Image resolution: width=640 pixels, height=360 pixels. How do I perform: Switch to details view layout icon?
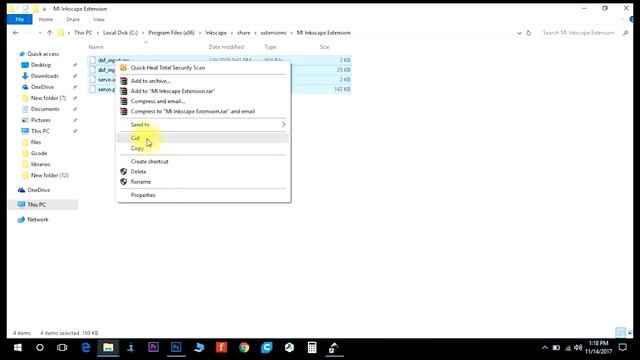(620, 333)
